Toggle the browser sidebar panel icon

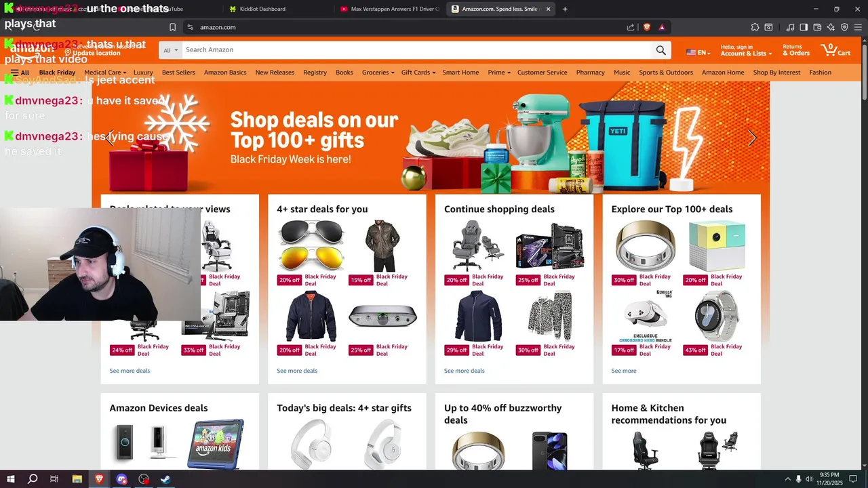(x=804, y=27)
